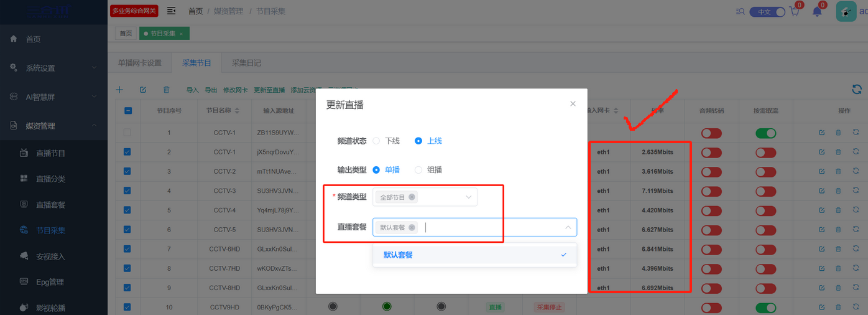Viewport: 868px width, 315px height.
Task: Select 默认套餐 from the dropdown list
Action: click(398, 255)
